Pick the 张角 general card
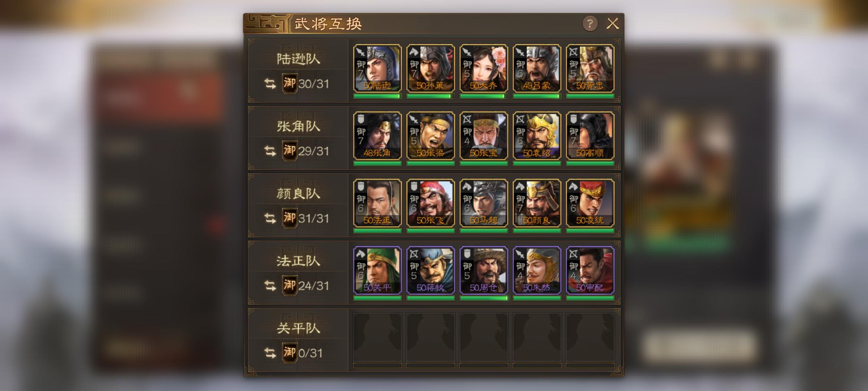 [x=377, y=136]
